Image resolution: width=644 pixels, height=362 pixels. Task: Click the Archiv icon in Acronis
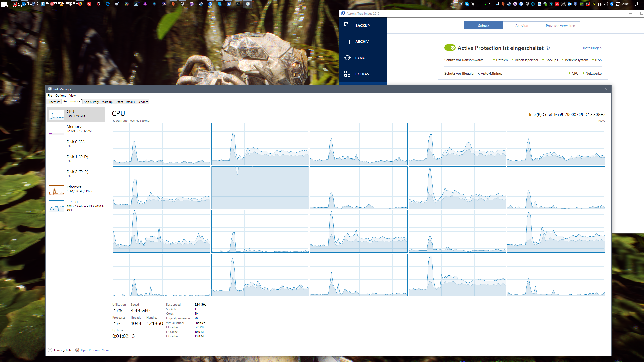pyautogui.click(x=347, y=42)
